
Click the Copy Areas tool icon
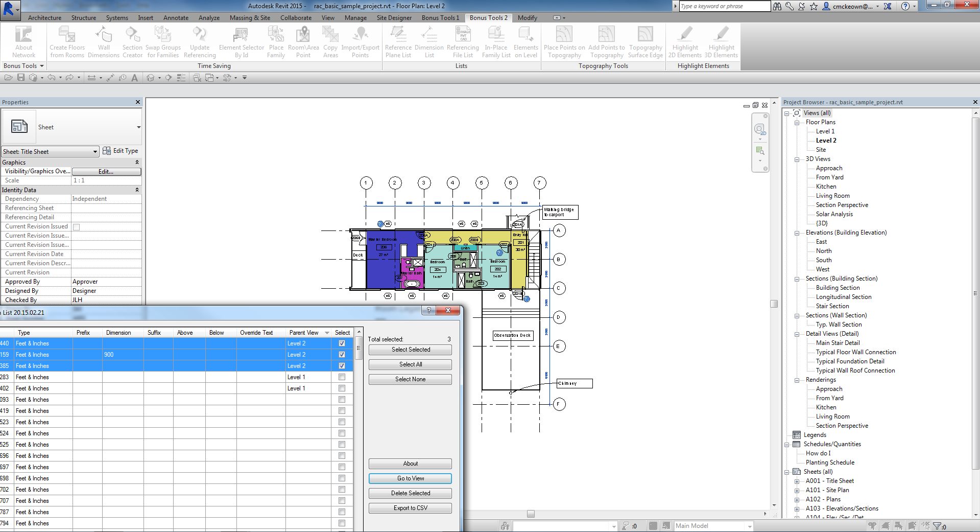(330, 35)
